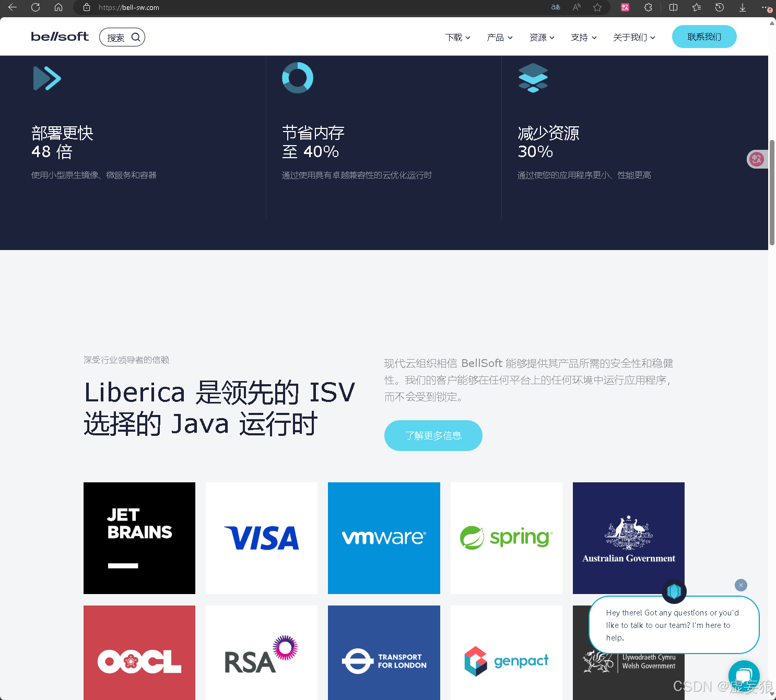Expand the 支持 dropdown menu
Image resolution: width=776 pixels, height=700 pixels.
[584, 37]
